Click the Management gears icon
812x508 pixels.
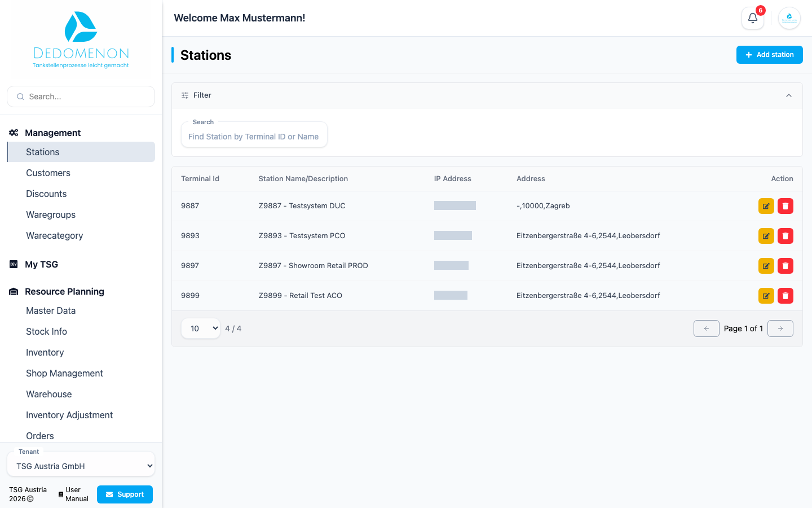point(14,133)
